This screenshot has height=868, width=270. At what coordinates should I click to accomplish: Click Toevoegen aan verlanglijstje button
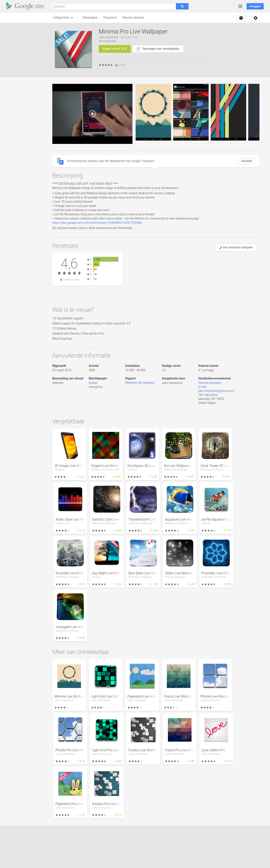(158, 49)
